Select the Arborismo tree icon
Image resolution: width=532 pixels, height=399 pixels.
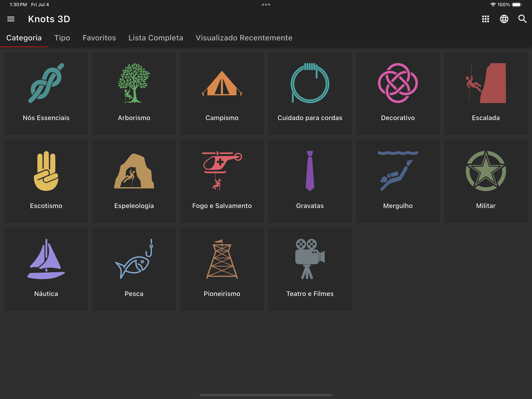(134, 83)
